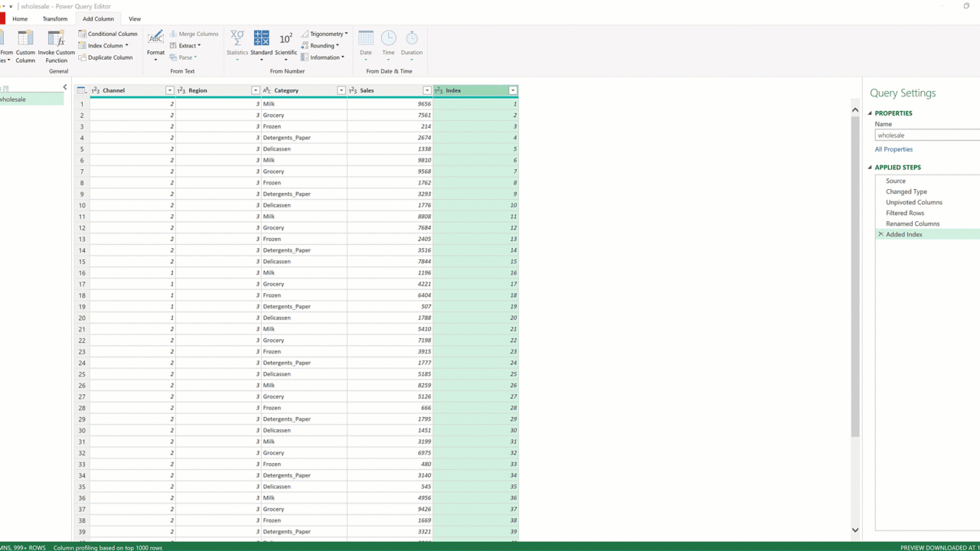Viewport: 980px width, 551px height.
Task: Collapse the queries pane with arrow
Action: pyautogui.click(x=64, y=87)
